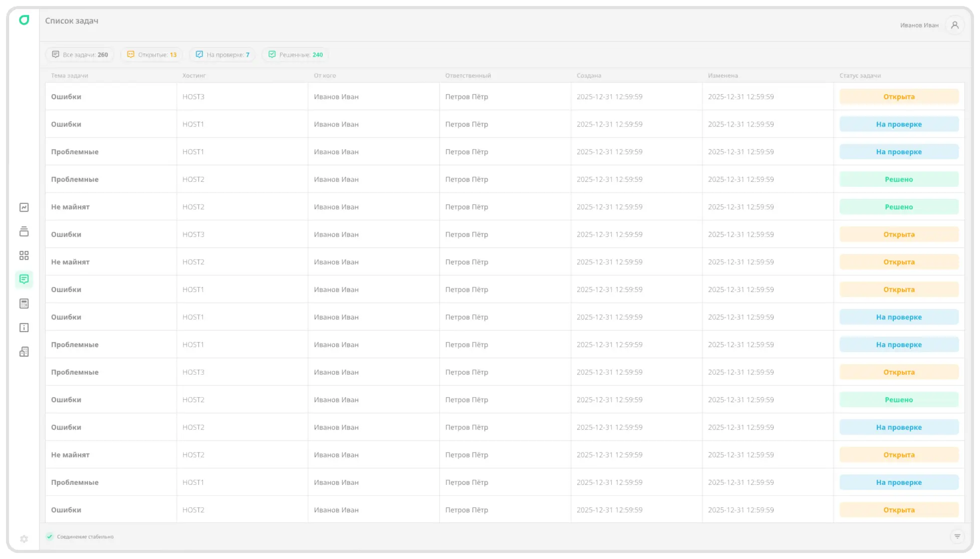Image resolution: width=980 pixels, height=559 pixels.
Task: Show Решенные: 240 tasks
Action: tap(296, 55)
